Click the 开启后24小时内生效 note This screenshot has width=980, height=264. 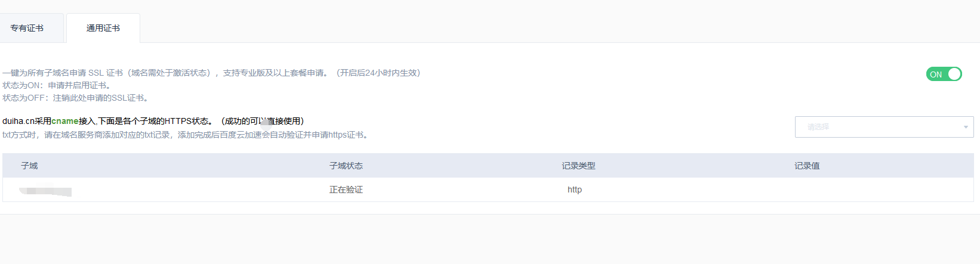tap(378, 73)
